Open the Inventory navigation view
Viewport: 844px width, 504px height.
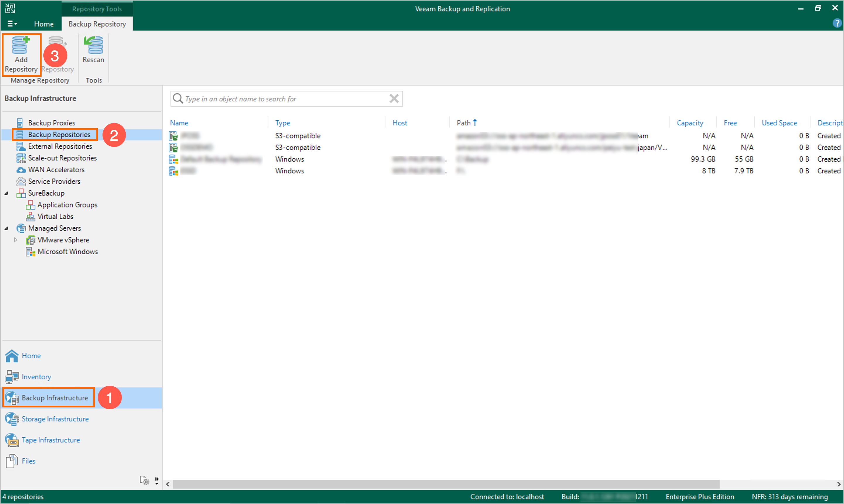36,377
